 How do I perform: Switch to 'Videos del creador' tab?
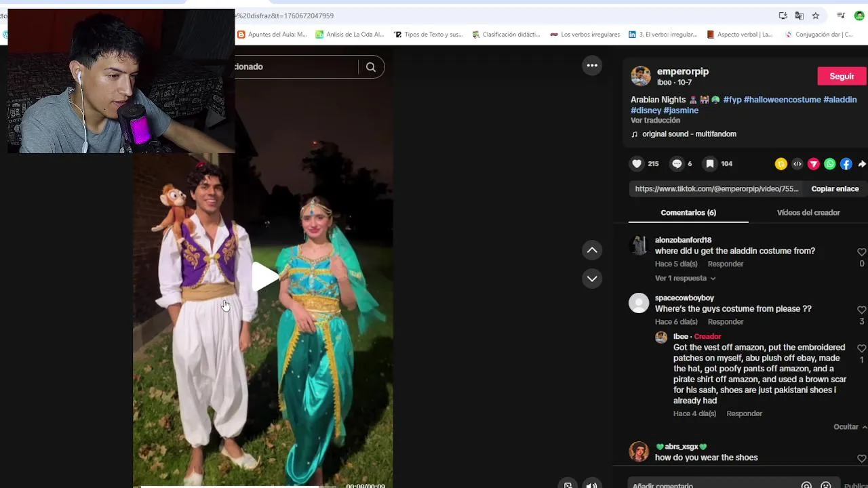point(808,213)
